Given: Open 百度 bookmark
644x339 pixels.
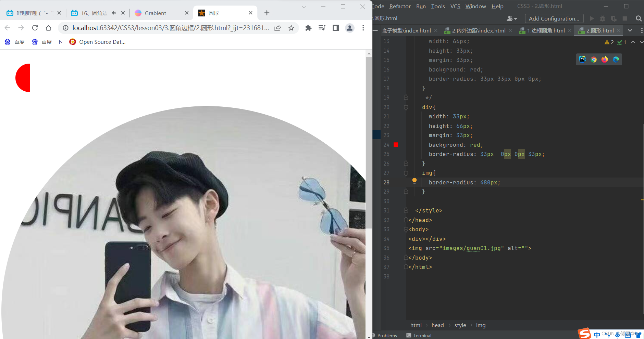Looking at the screenshot, I should point(15,42).
